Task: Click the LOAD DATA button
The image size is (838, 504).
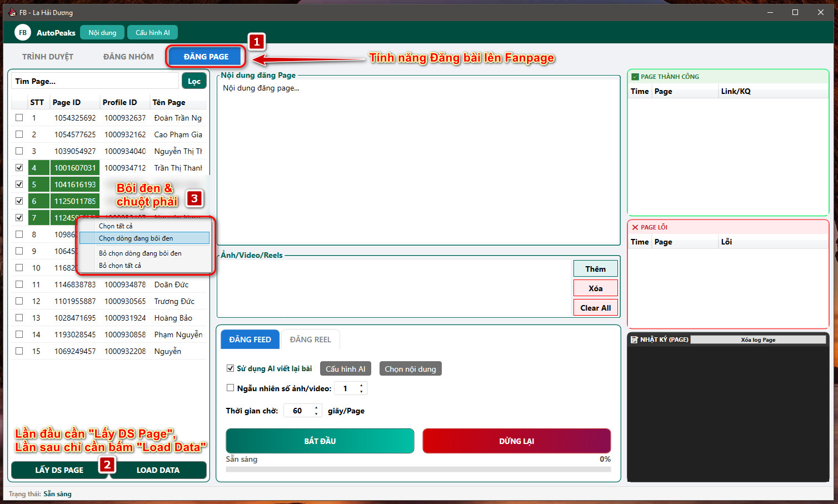Action: (158, 470)
